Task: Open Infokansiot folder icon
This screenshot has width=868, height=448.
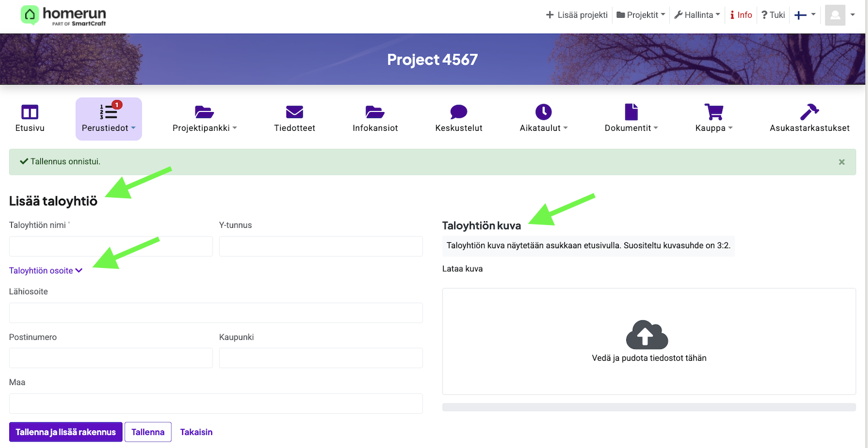Action: point(375,113)
